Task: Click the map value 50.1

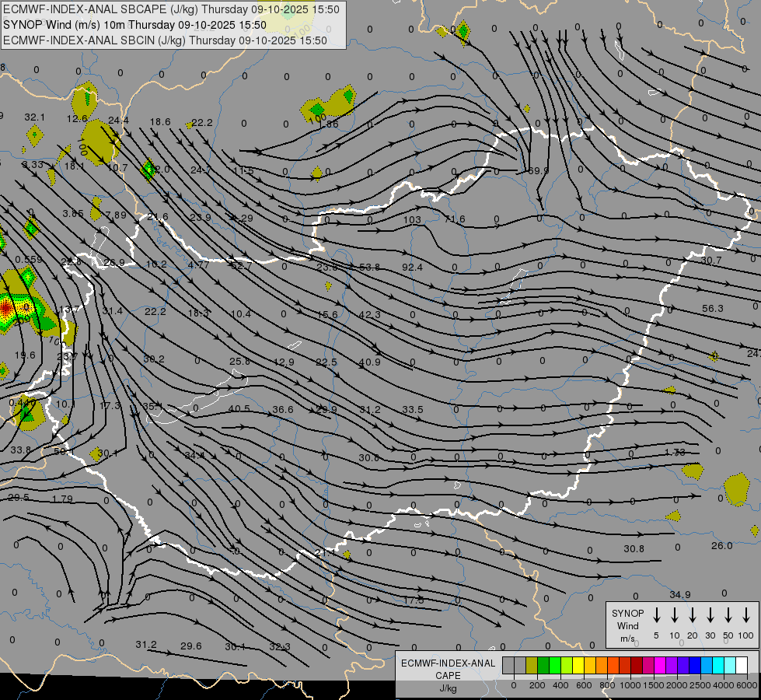Action: (x=64, y=451)
